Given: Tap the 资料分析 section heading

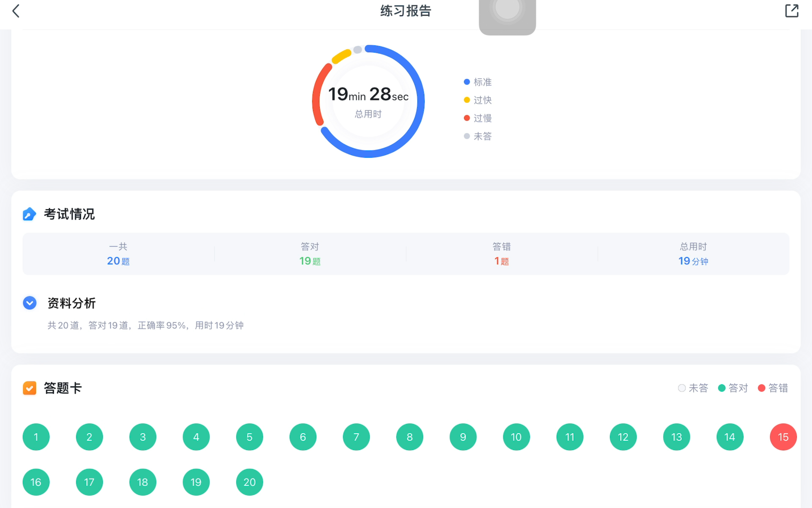Looking at the screenshot, I should (x=71, y=303).
